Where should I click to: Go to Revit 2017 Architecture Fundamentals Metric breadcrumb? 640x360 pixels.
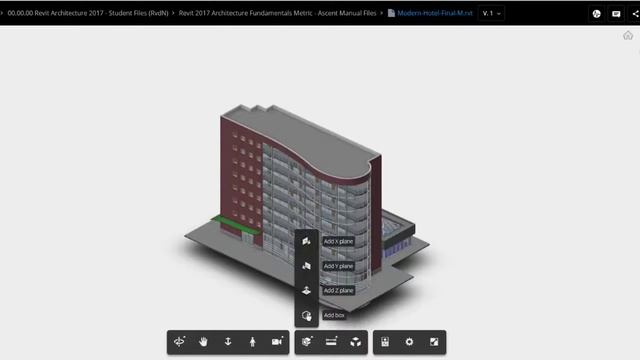278,13
